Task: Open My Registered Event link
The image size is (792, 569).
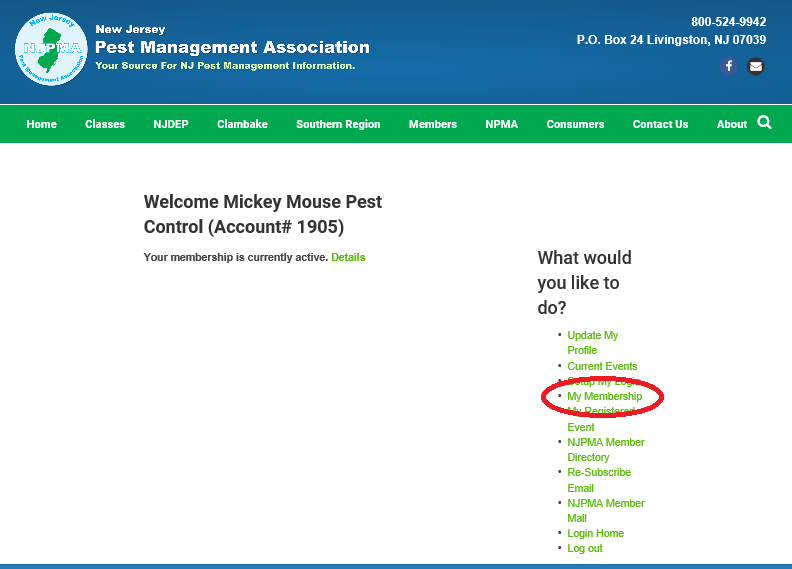Action: [601, 419]
